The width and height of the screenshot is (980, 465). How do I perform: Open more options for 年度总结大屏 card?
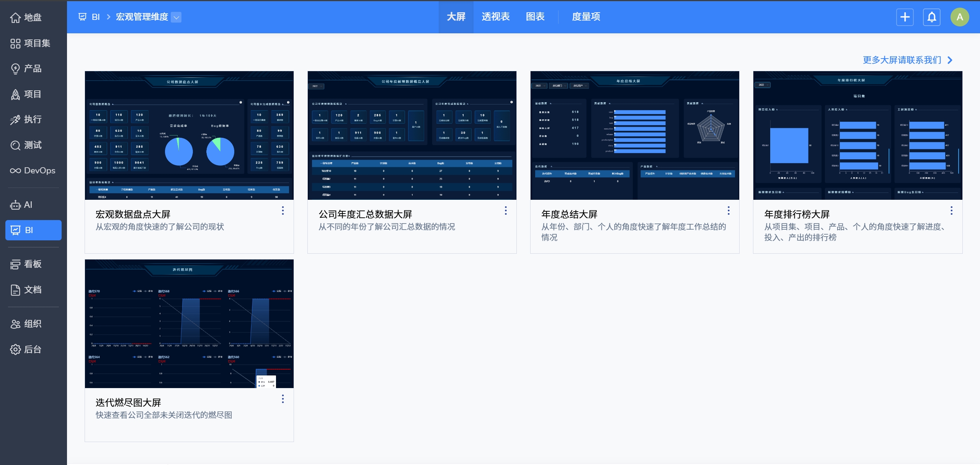click(728, 210)
